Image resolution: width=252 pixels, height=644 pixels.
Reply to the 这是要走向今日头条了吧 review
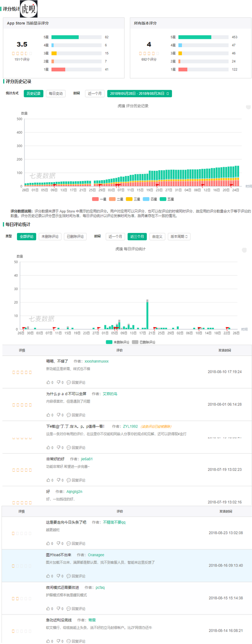pos(76,544)
